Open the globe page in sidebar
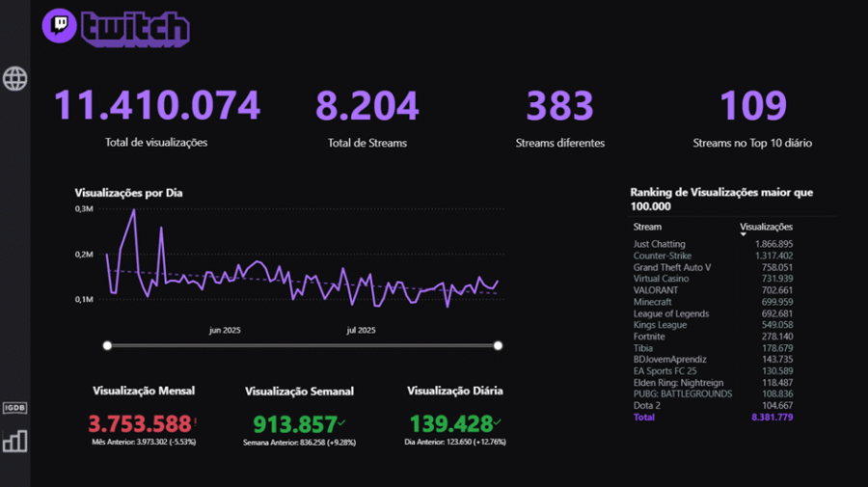The image size is (868, 487). pyautogui.click(x=15, y=78)
